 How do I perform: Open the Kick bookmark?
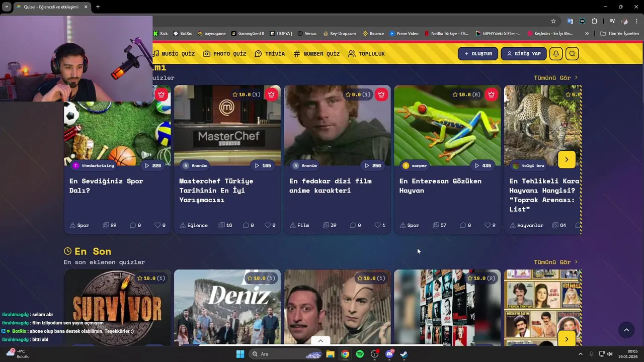point(160,34)
